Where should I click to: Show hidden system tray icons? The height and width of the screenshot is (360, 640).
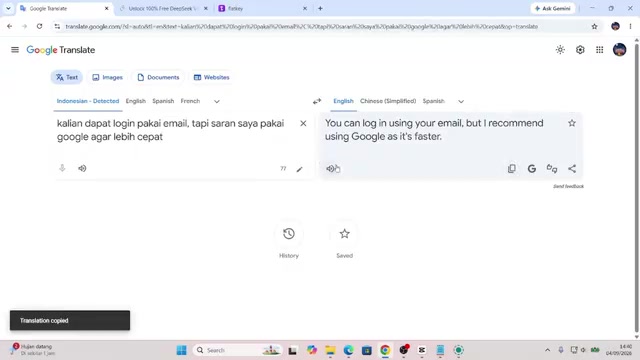coord(547,350)
